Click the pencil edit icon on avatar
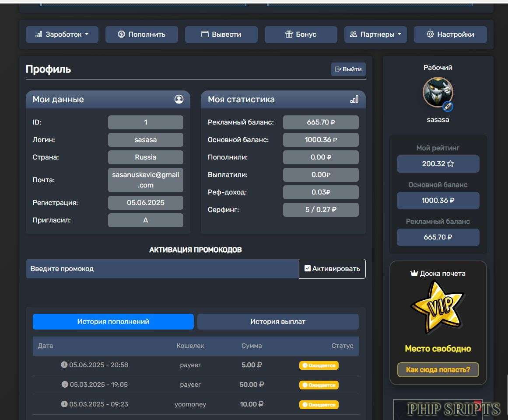The height and width of the screenshot is (420, 508). click(x=447, y=106)
